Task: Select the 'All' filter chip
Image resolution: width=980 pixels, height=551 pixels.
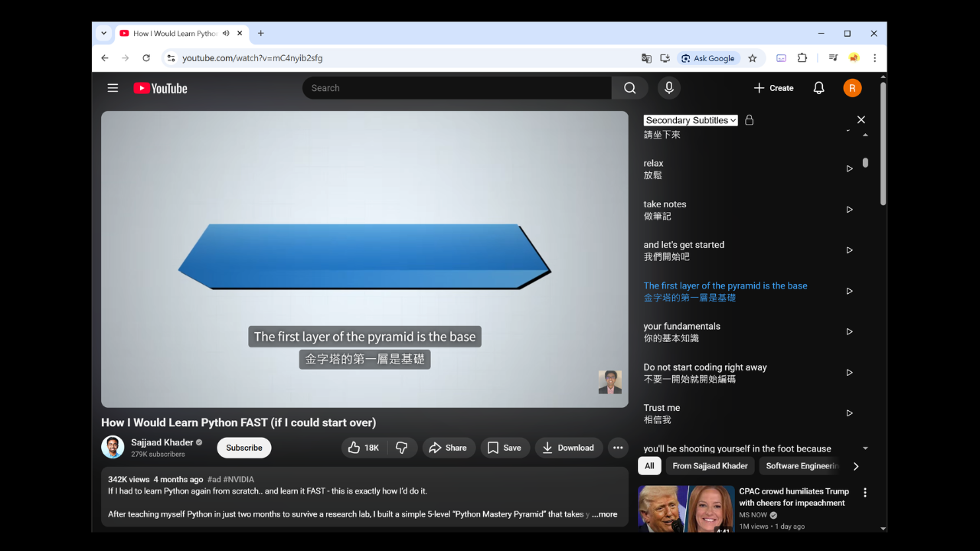Action: (x=649, y=465)
